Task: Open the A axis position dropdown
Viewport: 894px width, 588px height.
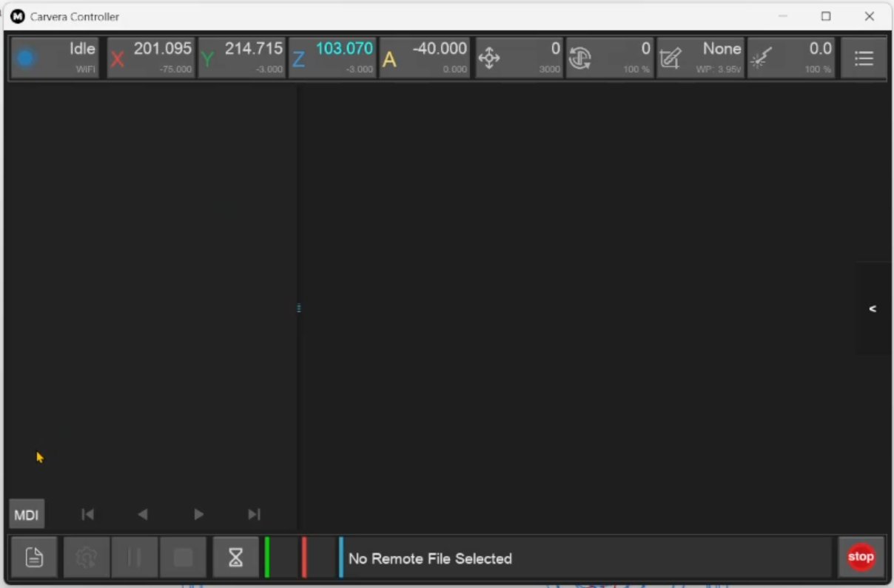Action: tap(424, 58)
